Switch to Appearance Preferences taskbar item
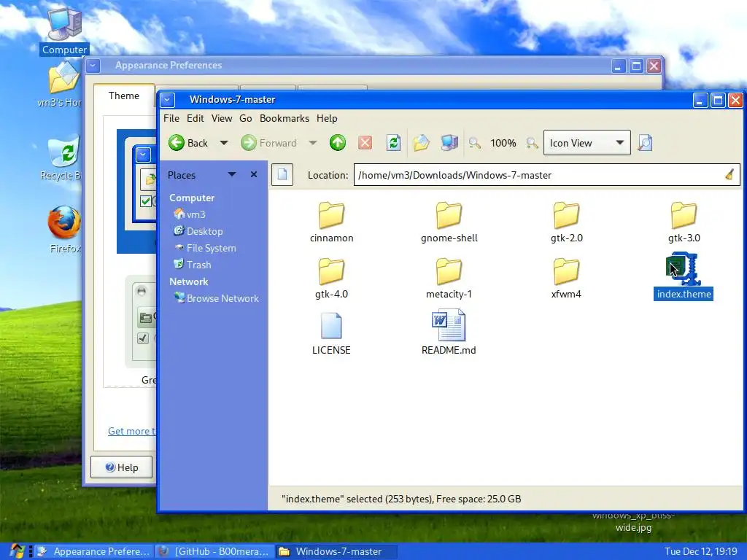The image size is (747, 560). click(x=94, y=551)
